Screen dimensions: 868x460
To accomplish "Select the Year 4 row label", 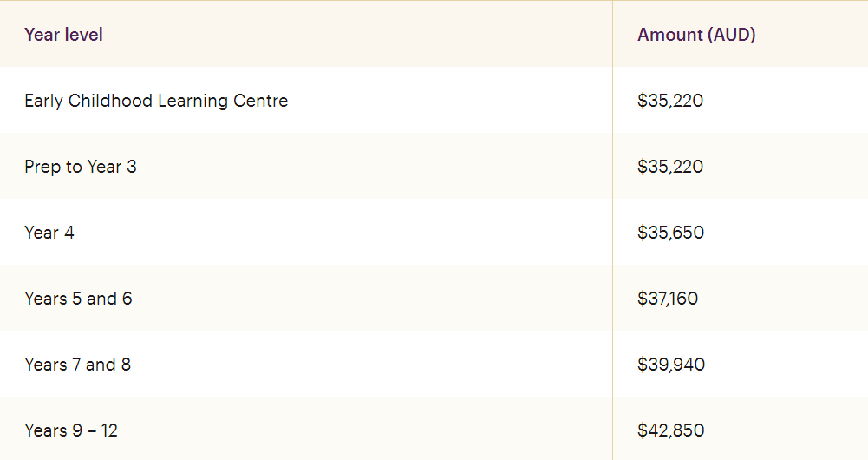I will pos(49,233).
